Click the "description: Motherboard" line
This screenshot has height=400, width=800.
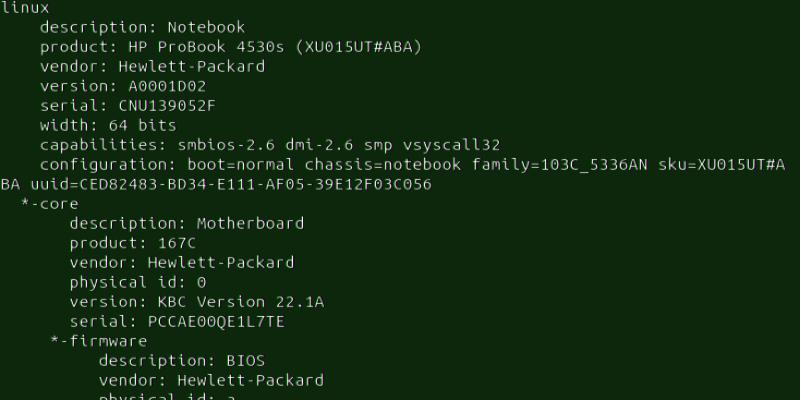(186, 223)
